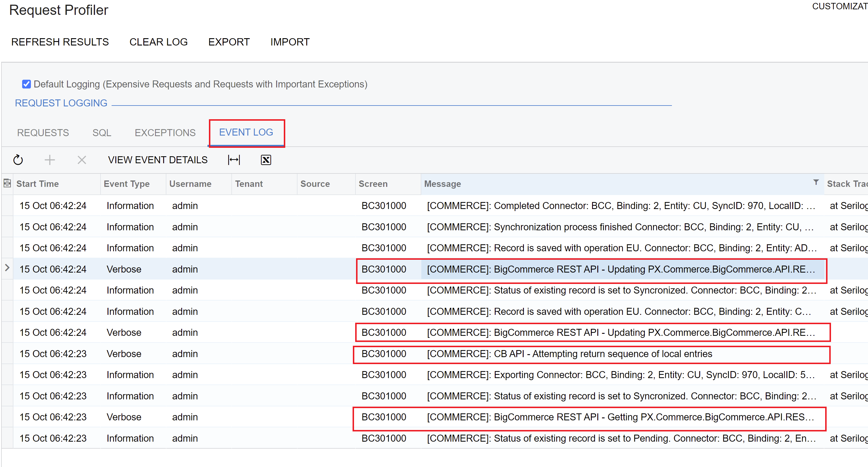This screenshot has width=868, height=467.
Task: Click View Event Details button
Action: click(158, 160)
